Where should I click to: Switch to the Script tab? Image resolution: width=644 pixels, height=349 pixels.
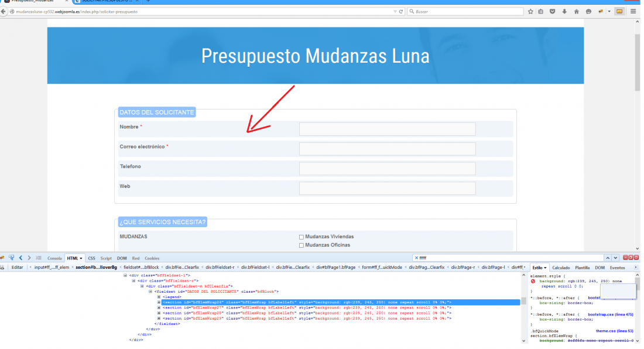[x=106, y=258]
